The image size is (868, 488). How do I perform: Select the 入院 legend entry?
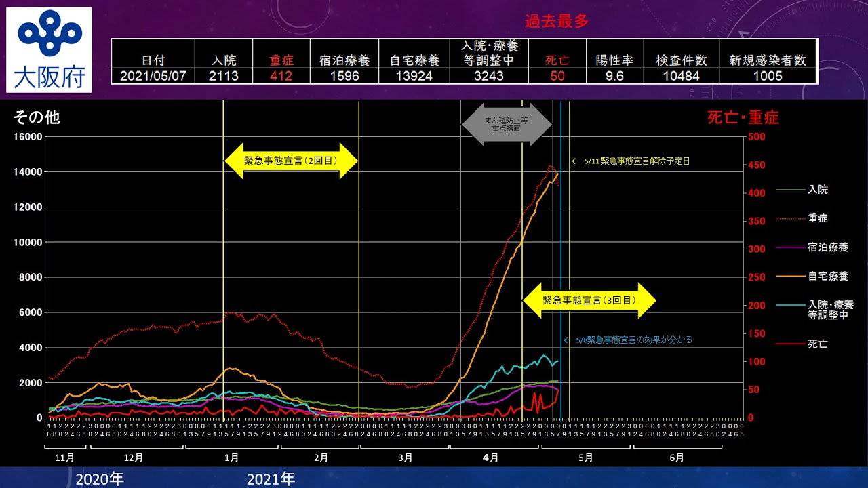click(x=817, y=190)
